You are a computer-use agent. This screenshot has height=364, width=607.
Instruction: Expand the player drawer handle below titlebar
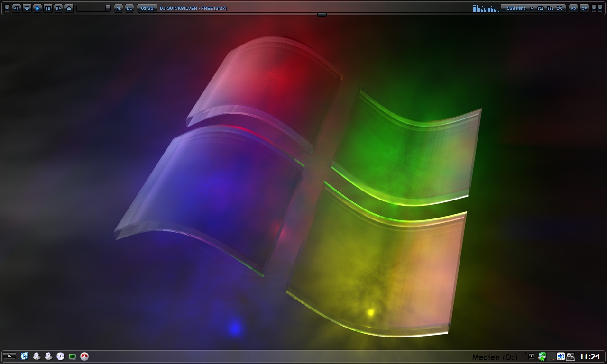pos(322,15)
